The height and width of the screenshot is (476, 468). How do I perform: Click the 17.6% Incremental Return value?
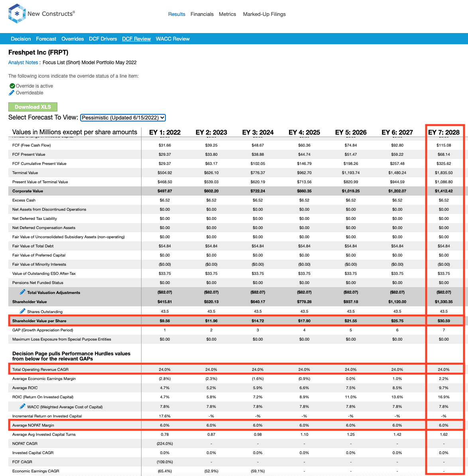pos(165,416)
